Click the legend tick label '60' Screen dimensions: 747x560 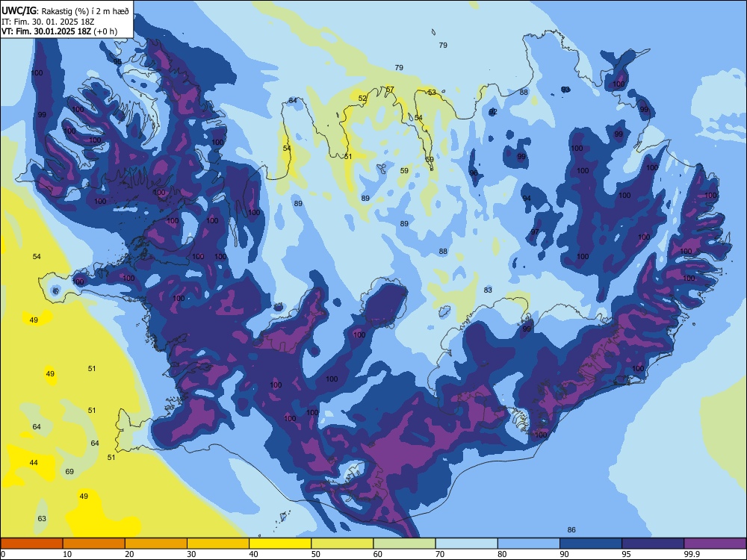click(378, 554)
